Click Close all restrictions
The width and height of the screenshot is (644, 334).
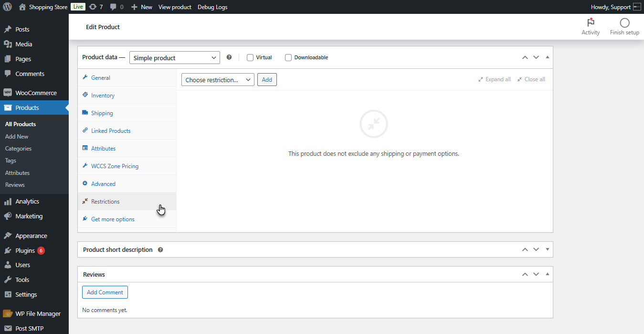pyautogui.click(x=531, y=79)
